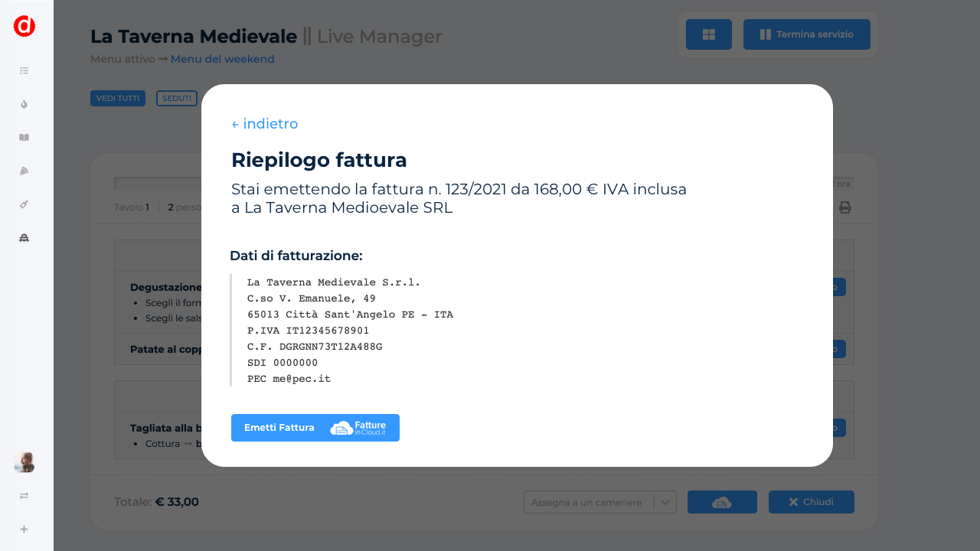Expand the waiter dropdown chevron arrow
The image size is (980, 551).
coord(665,502)
